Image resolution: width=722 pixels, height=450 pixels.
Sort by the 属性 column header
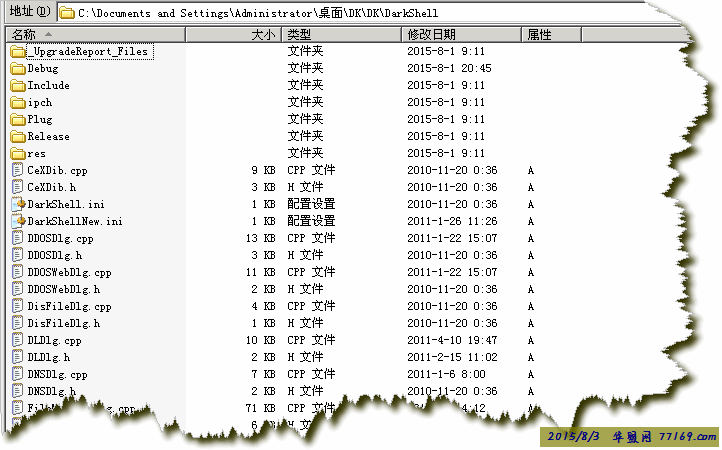(x=552, y=35)
